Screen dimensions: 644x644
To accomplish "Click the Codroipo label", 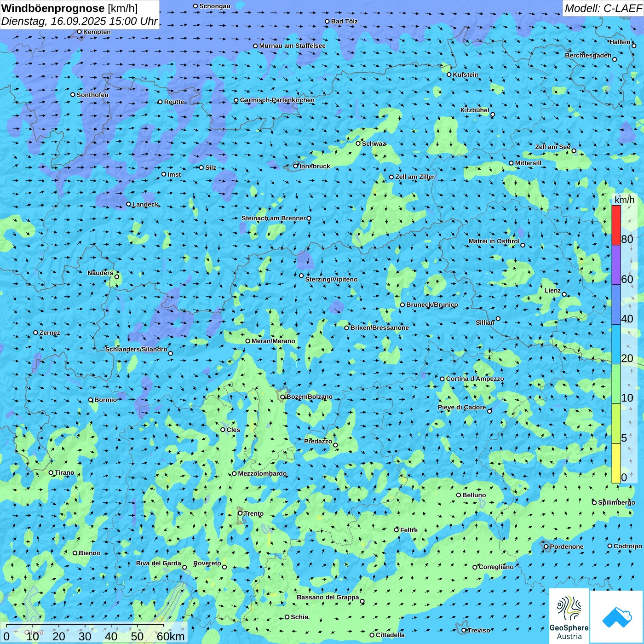I will (x=628, y=546).
